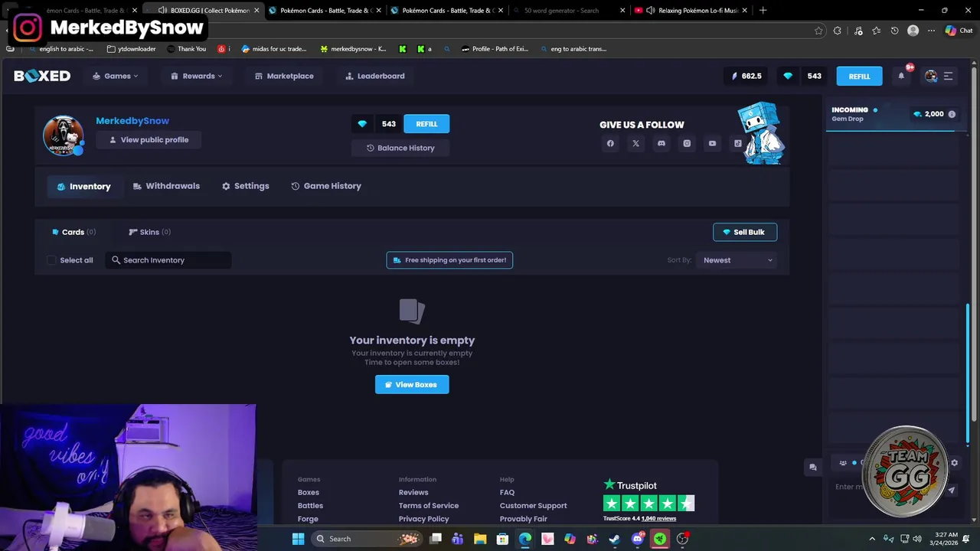Open the Reviews footer link
Image resolution: width=980 pixels, height=551 pixels.
413,492
